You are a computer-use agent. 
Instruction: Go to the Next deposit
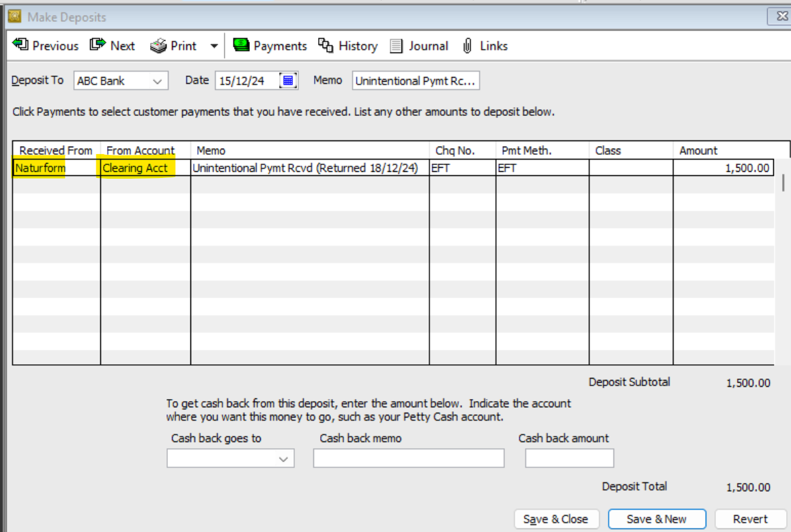click(112, 46)
